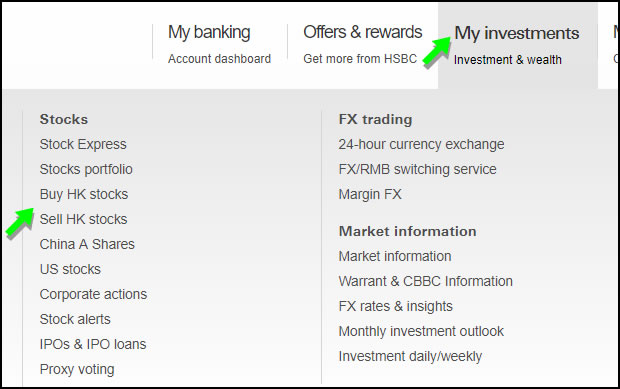Open Proxy voting link

pos(77,369)
